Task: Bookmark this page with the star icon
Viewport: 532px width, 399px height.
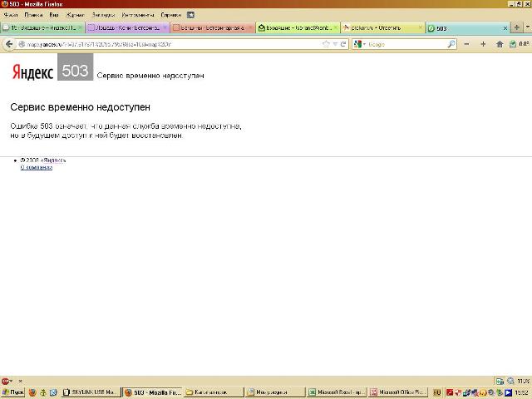Action: 326,44
